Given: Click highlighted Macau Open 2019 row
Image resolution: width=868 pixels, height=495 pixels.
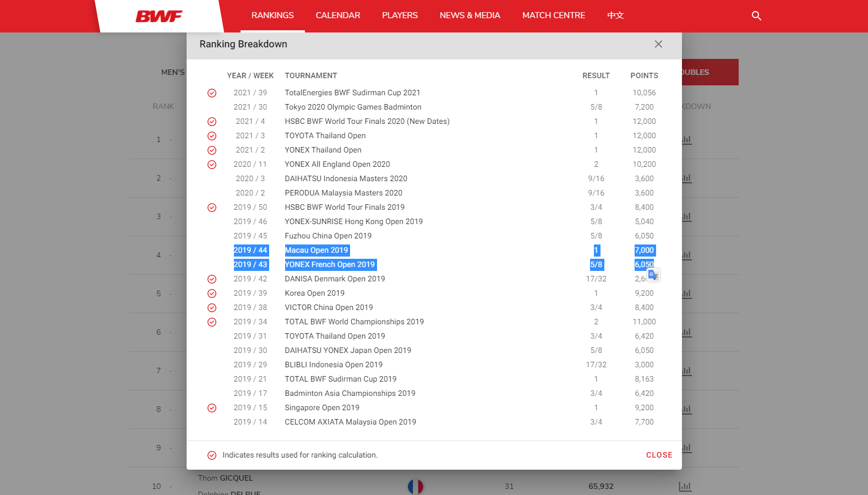Looking at the screenshot, I should point(434,250).
